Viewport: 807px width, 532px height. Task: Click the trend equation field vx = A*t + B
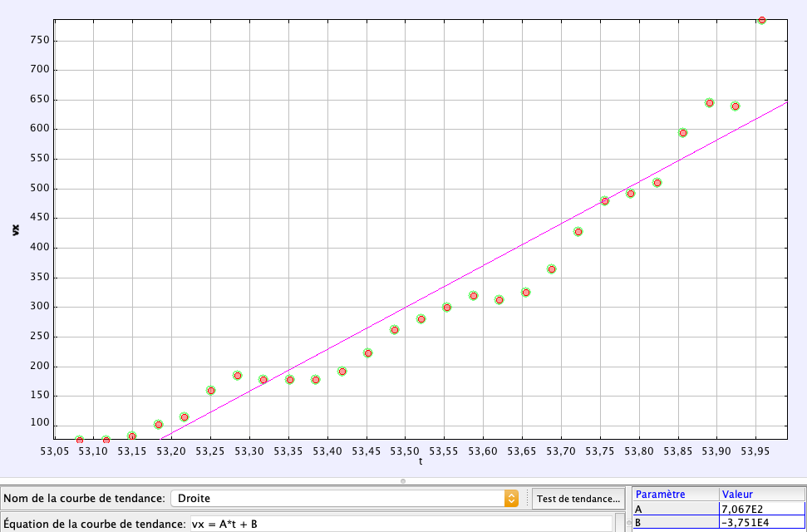pyautogui.click(x=399, y=524)
